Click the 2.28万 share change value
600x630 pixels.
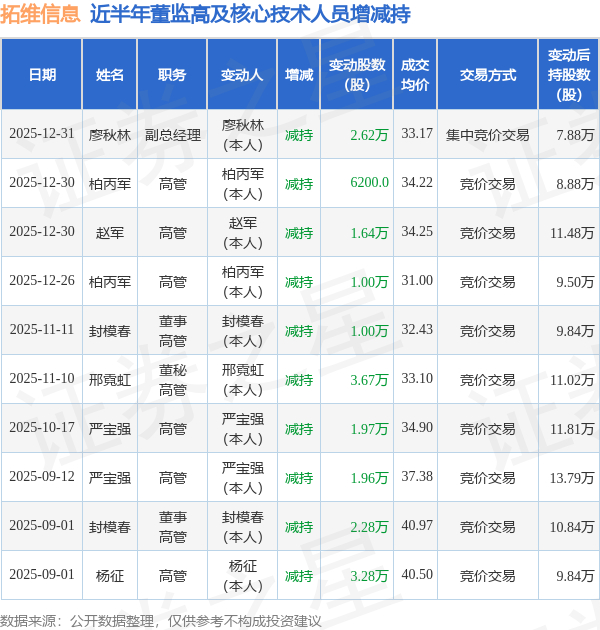click(x=369, y=527)
